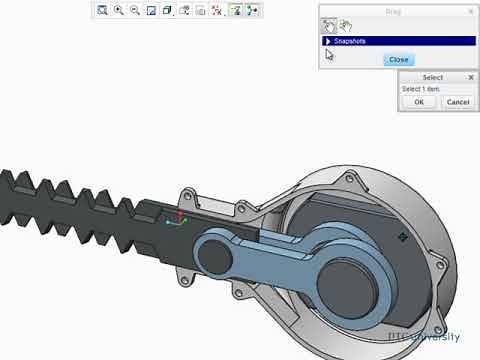Repaint the graphics window
The width and height of the screenshot is (480, 360).
point(151,10)
